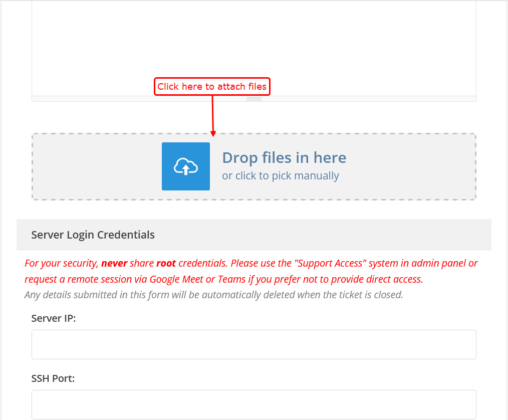Click the bold "root" word in warning
Screen dimensions: 508x420
[x=166, y=263]
